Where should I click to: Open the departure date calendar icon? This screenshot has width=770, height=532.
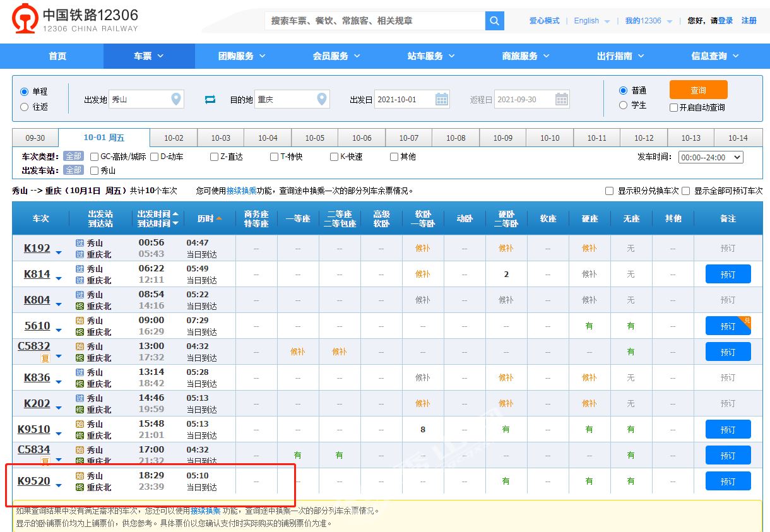click(442, 99)
